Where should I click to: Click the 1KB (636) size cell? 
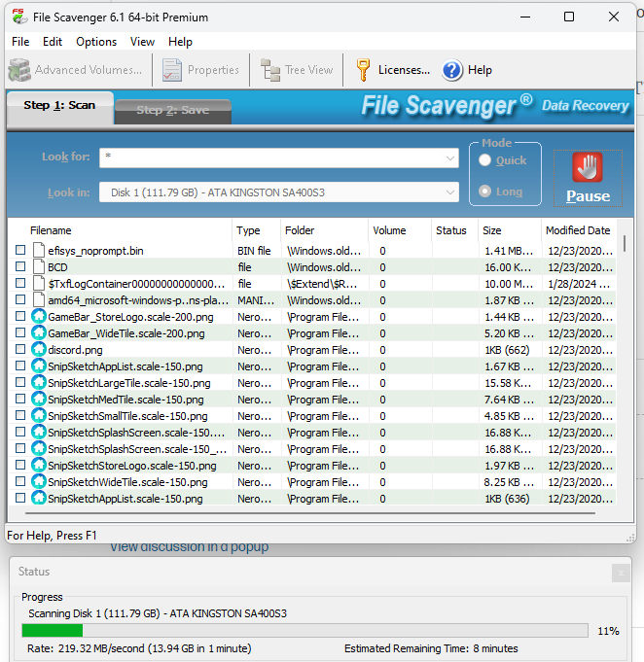(x=507, y=499)
